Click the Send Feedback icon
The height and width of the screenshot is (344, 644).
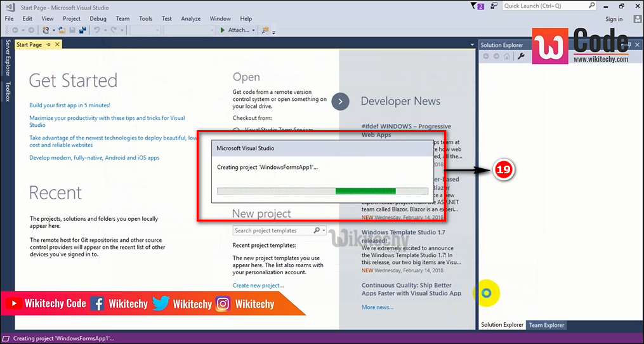click(493, 6)
